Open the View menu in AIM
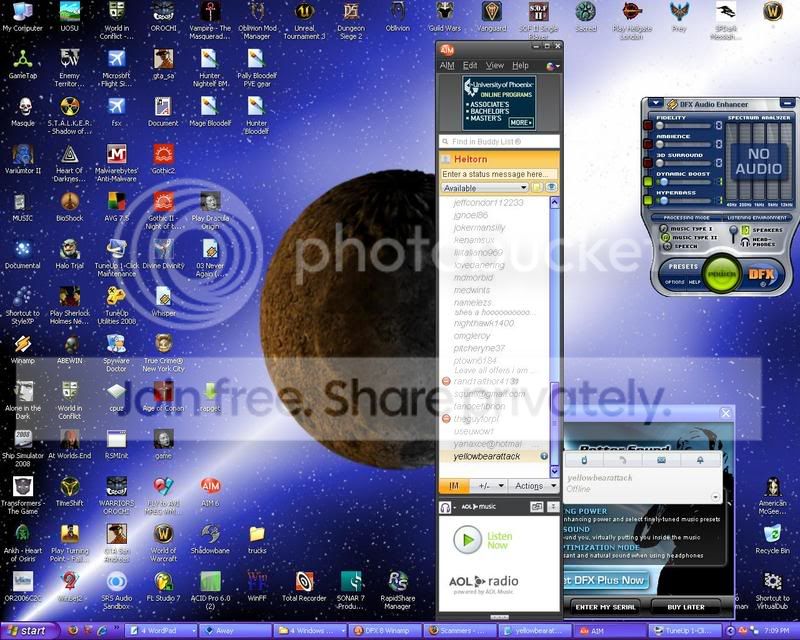Image resolution: width=800 pixels, height=640 pixels. coord(494,65)
